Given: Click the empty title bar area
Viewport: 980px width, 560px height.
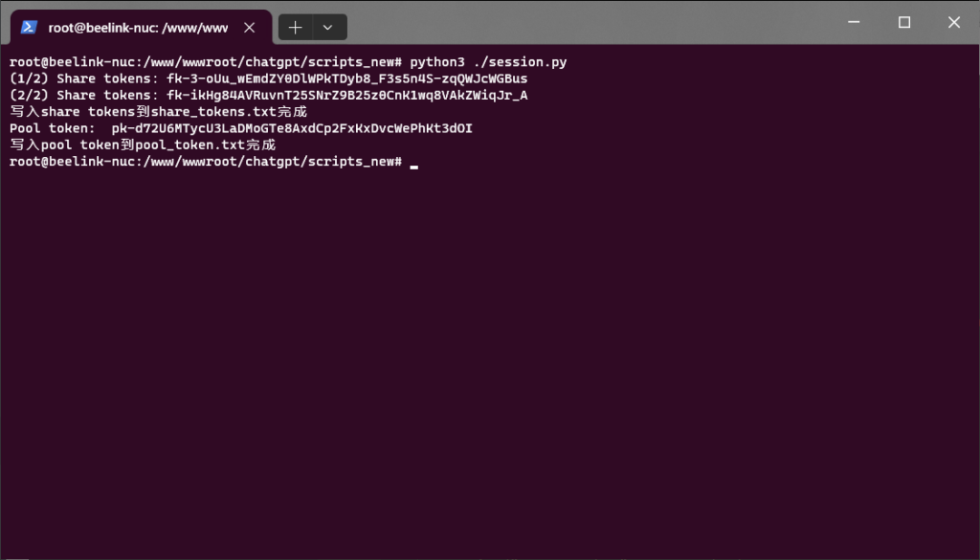Looking at the screenshot, I should [574, 22].
